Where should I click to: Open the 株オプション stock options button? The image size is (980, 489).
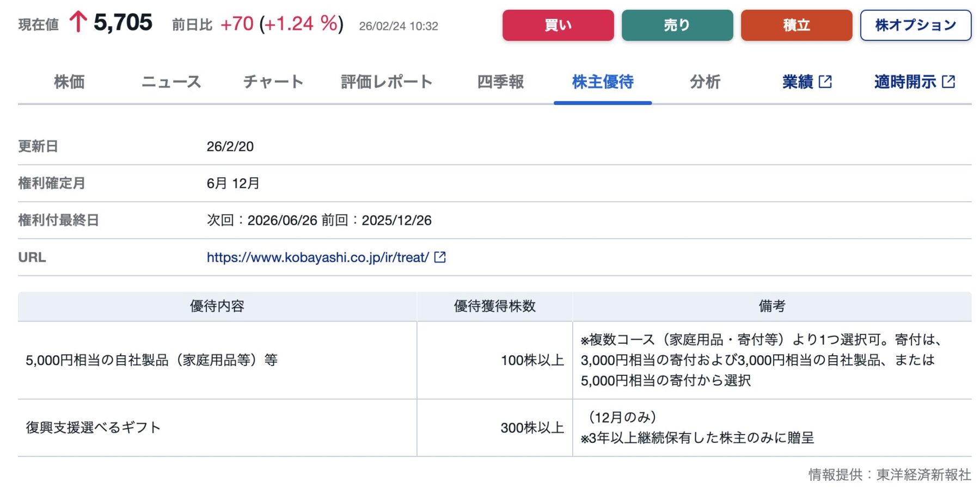(x=915, y=25)
